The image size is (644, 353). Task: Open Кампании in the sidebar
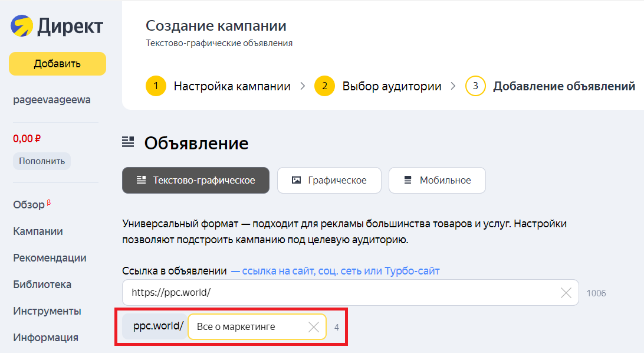(38, 231)
